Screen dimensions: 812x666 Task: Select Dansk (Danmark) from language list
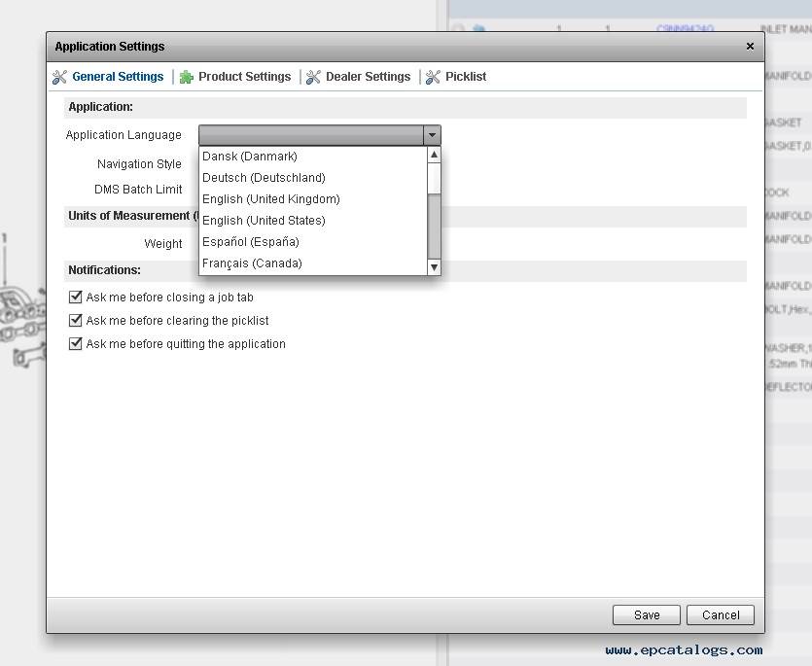click(x=250, y=157)
